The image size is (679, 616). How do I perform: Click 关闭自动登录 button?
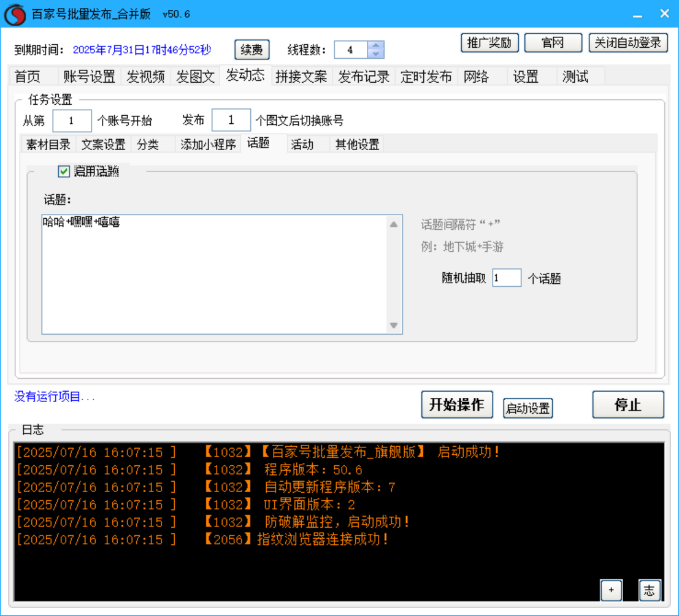(x=628, y=43)
